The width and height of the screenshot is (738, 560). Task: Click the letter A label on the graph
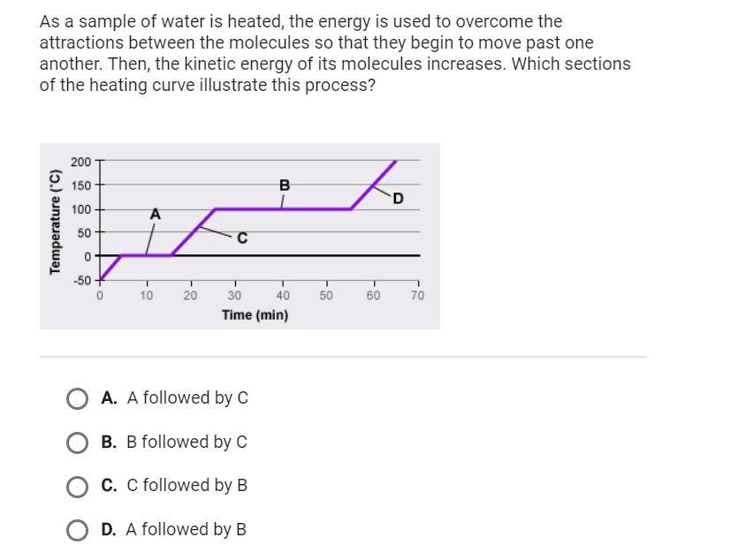[x=156, y=214]
